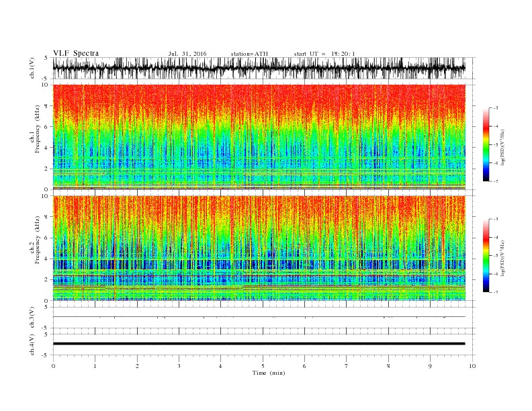Click the "ch.3(V)" axis label
Screen dimensions: 532x411
coord(32,318)
